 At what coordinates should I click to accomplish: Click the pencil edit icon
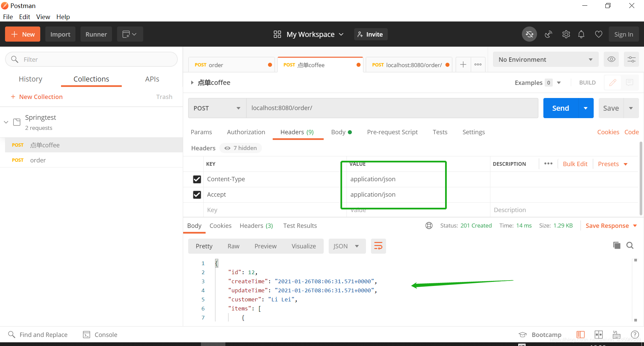pyautogui.click(x=613, y=83)
